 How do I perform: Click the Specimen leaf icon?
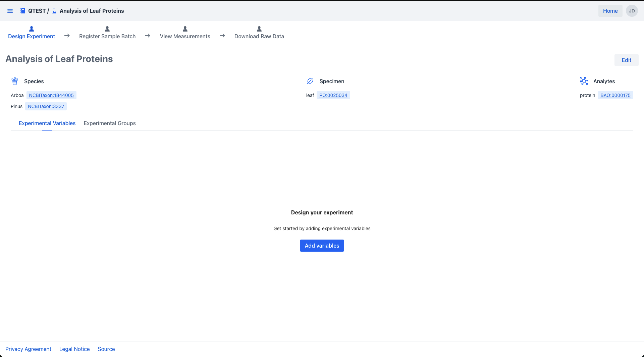[310, 81]
